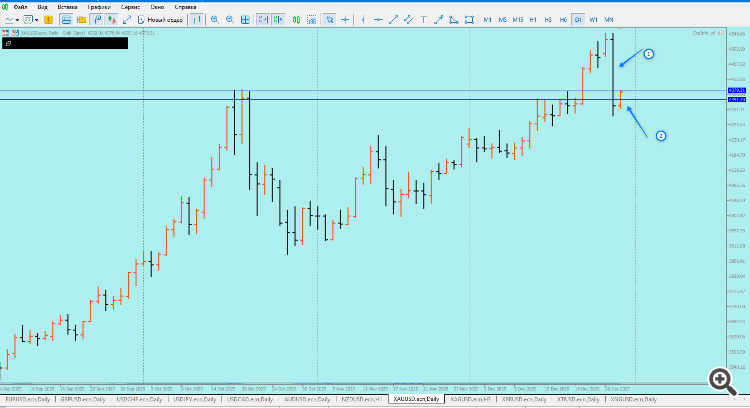
Task: Switch to EURUSD.ecn,Daily chart tab
Action: (28, 399)
